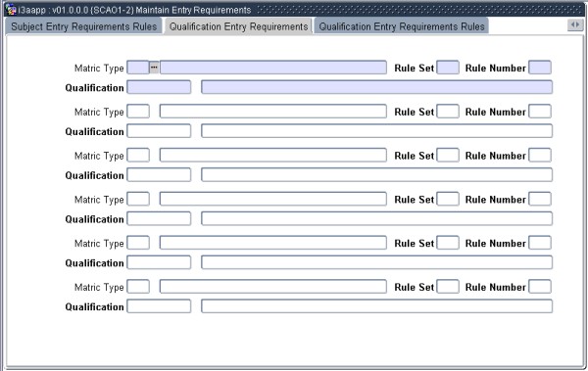The image size is (588, 371).
Task: Click the first record's Qualification name field
Action: 376,87
